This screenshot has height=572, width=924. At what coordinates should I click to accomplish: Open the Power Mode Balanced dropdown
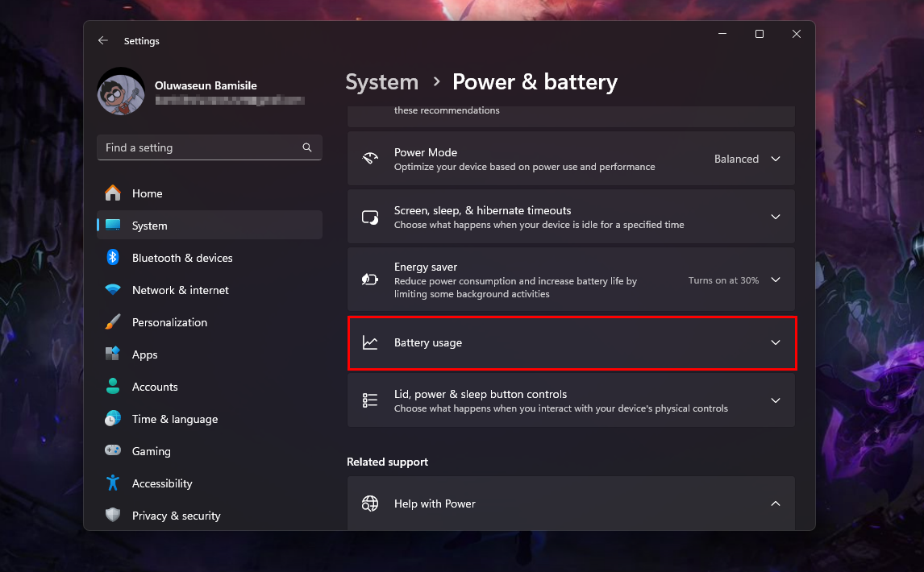tap(747, 159)
